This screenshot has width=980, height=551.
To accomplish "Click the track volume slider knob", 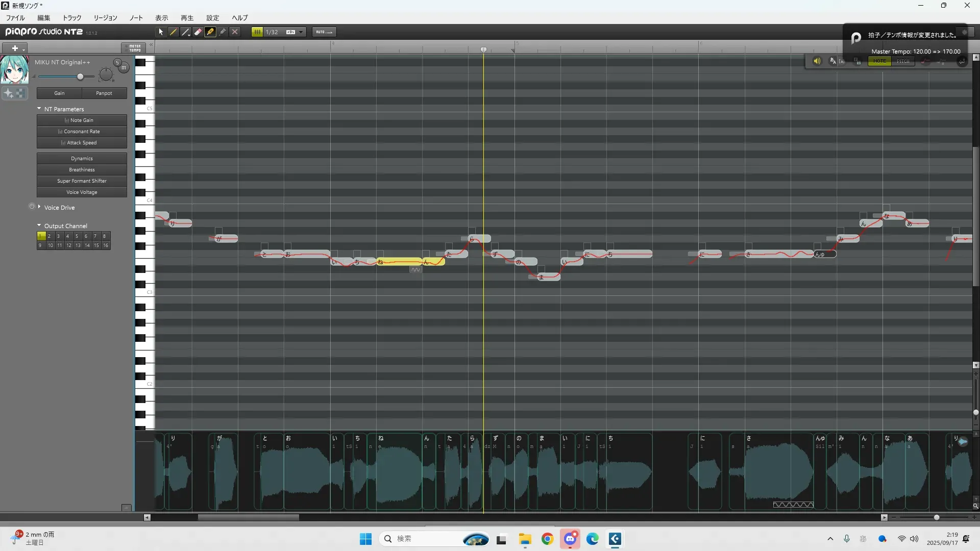I will tap(80, 77).
